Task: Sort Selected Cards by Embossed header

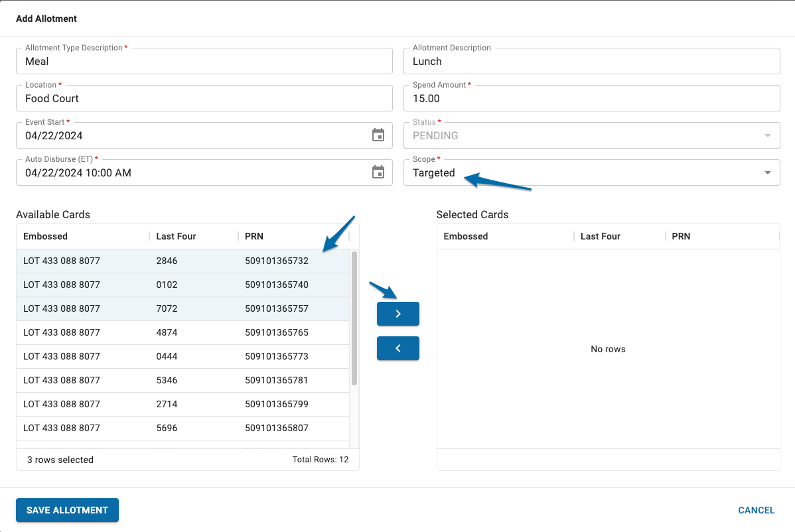Action: click(466, 236)
